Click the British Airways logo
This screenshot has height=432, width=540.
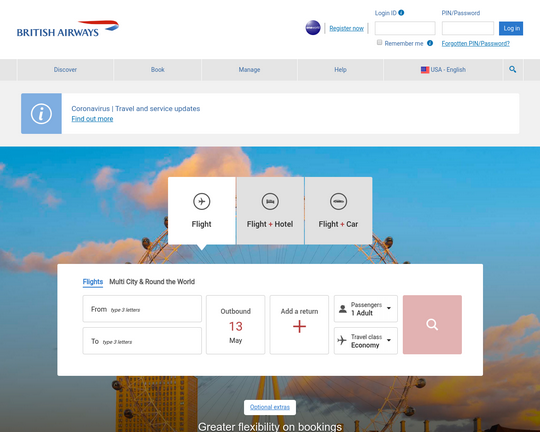pos(68,28)
